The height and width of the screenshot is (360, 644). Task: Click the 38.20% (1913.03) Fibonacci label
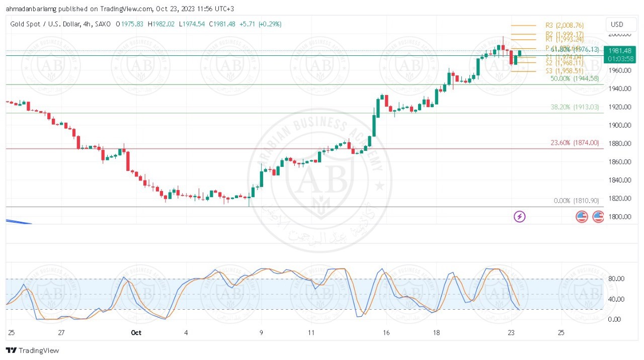pos(575,107)
